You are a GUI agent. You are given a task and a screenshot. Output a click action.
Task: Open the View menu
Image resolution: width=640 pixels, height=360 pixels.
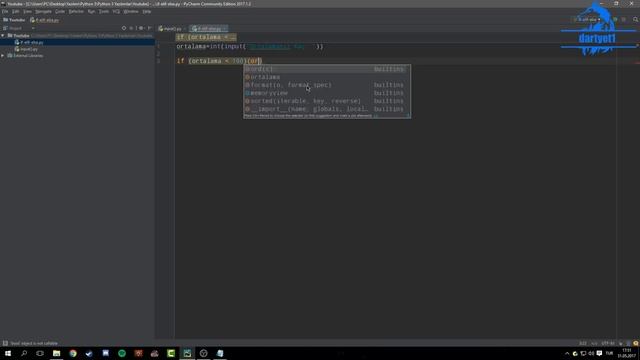point(27,11)
